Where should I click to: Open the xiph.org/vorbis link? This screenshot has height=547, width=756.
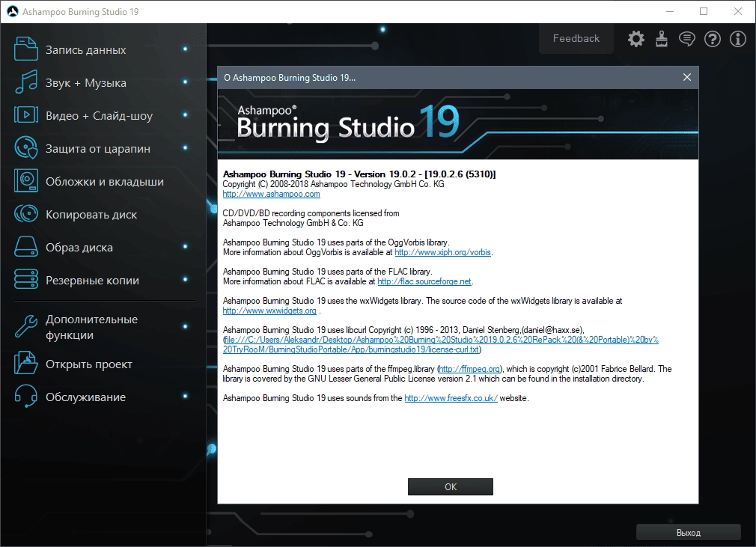442,252
